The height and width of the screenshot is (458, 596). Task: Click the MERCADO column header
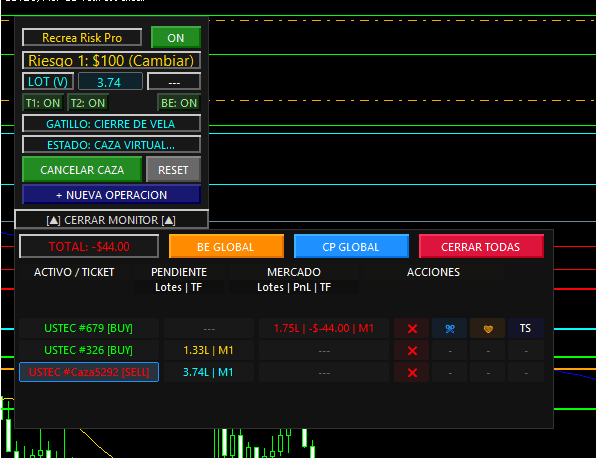[294, 272]
